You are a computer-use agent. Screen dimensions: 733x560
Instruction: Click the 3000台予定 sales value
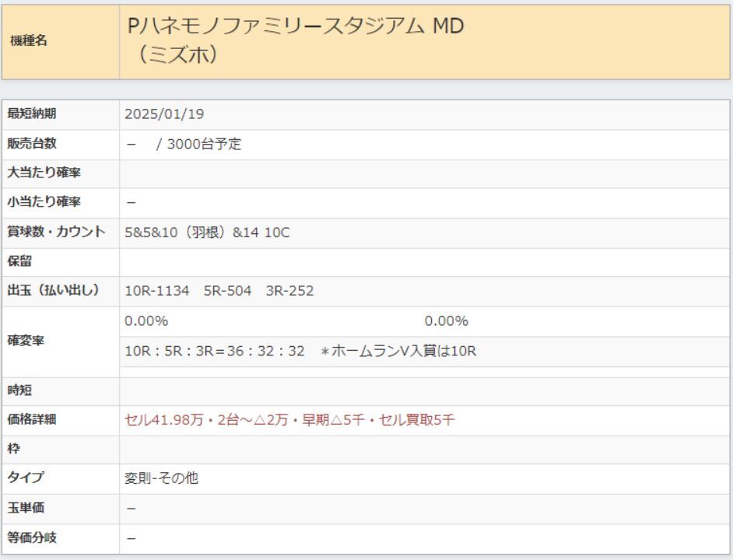click(204, 144)
